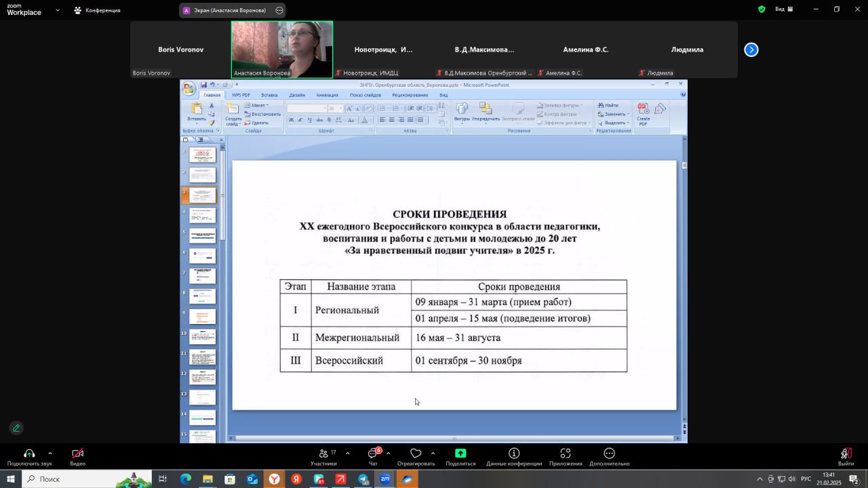
Task: Switch to the Дизайн ribbon tab
Action: click(x=297, y=95)
